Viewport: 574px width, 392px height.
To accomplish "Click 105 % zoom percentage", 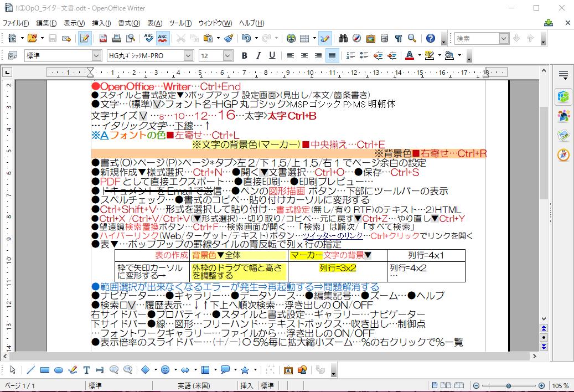I will pyautogui.click(x=560, y=386).
